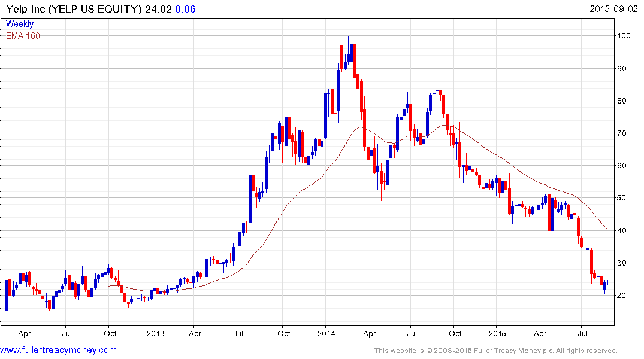Select the last price value 24.02
This screenshot has width=644, height=359.
click(x=158, y=9)
